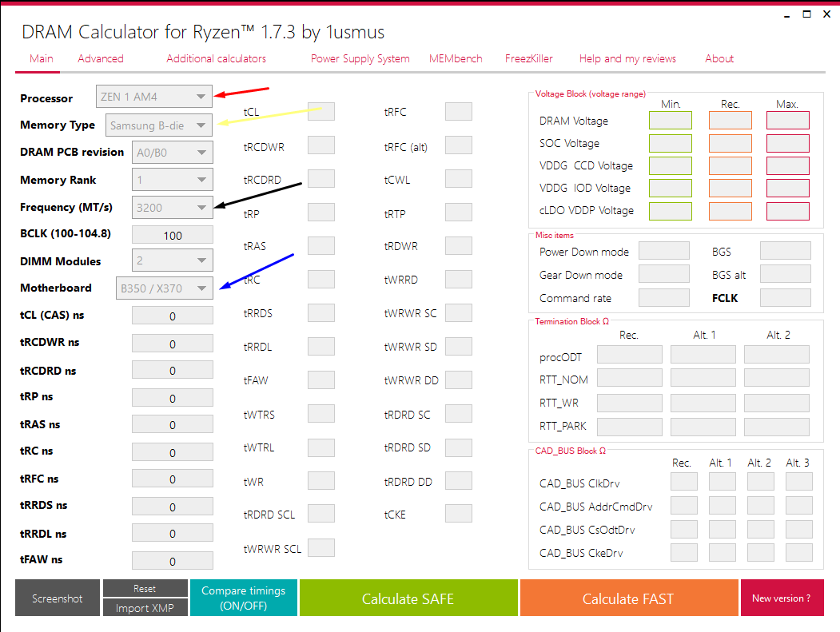Click the tRRDS ns input field
This screenshot has height=632, width=840.
pyautogui.click(x=173, y=507)
